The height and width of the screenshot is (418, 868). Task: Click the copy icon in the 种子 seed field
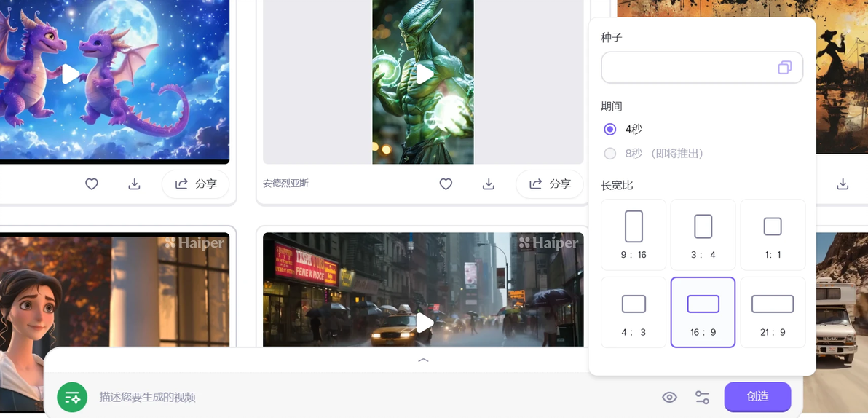pyautogui.click(x=784, y=68)
